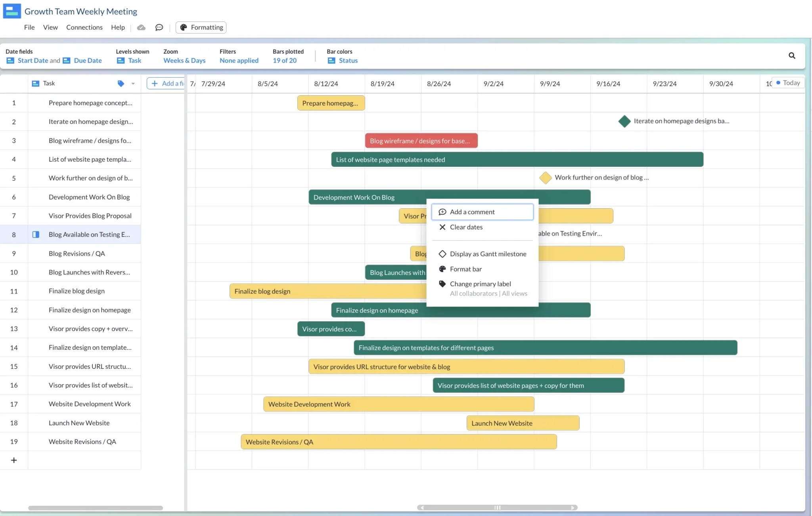Select Add a comment from the context menu
The image size is (812, 516).
(472, 211)
